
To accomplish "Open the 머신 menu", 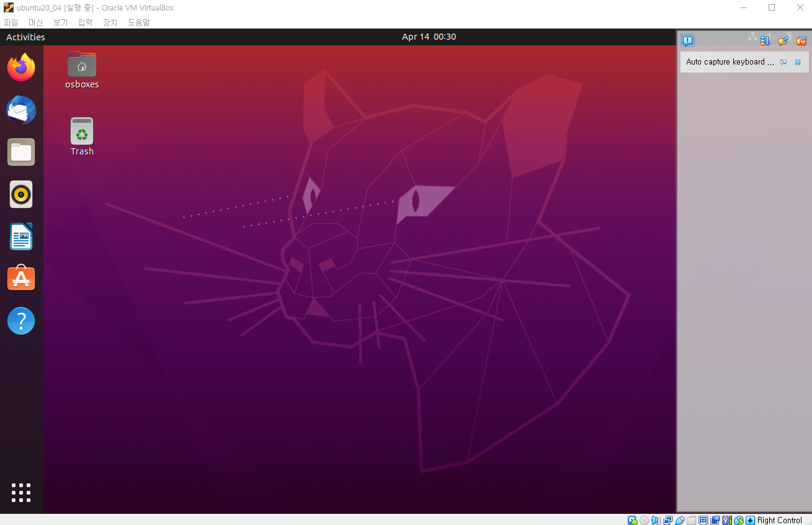I will [x=35, y=22].
